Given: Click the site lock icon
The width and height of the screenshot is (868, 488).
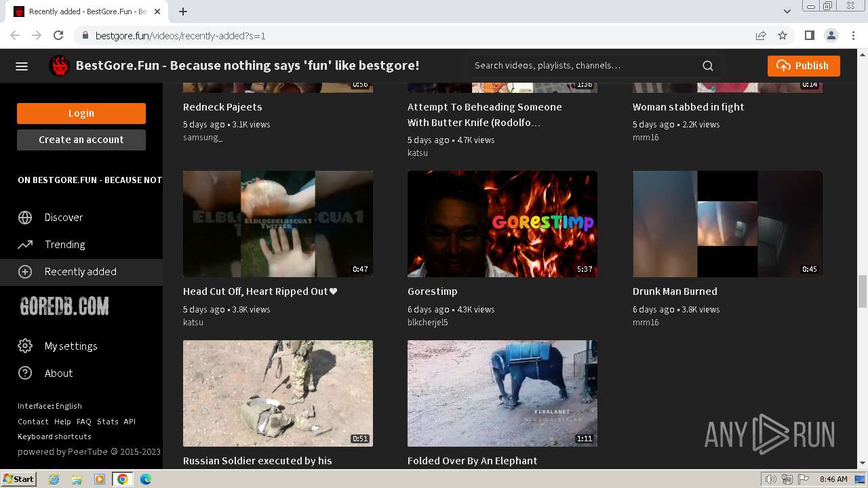Looking at the screenshot, I should coord(85,36).
